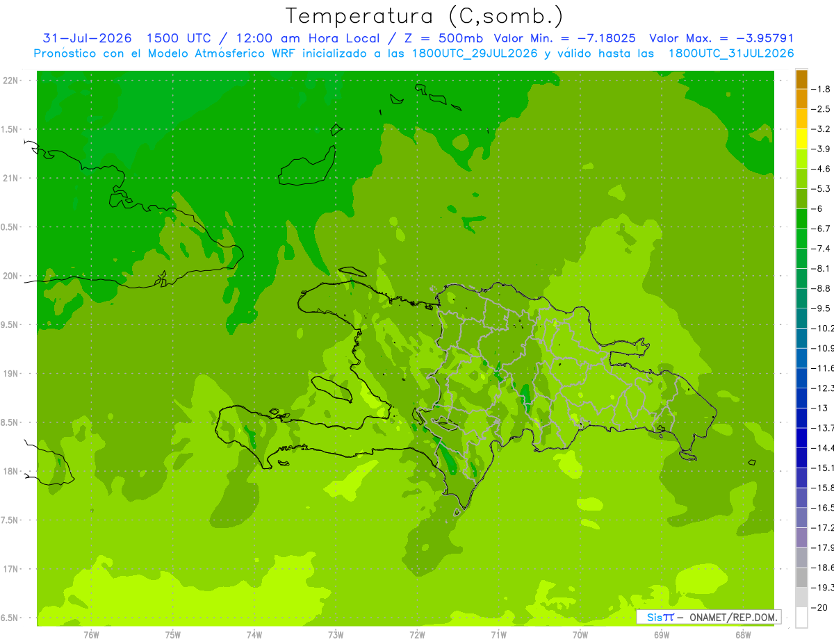Click the brown-orange swatch atop the color scale

coord(801,79)
